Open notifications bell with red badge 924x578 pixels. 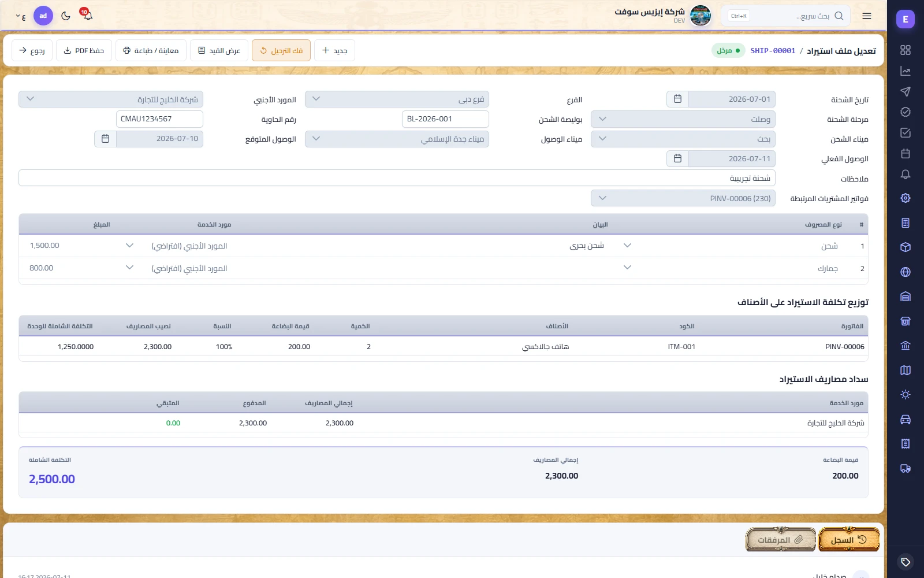(x=87, y=15)
